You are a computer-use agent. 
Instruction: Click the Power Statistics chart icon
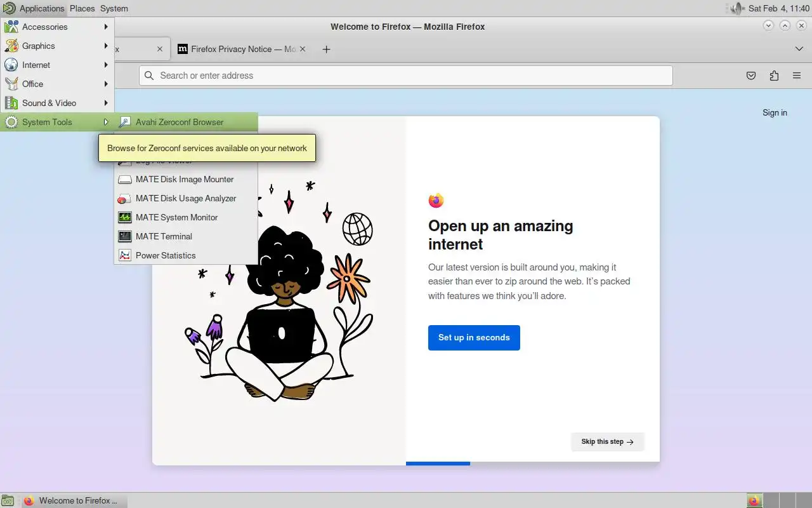[x=125, y=255]
